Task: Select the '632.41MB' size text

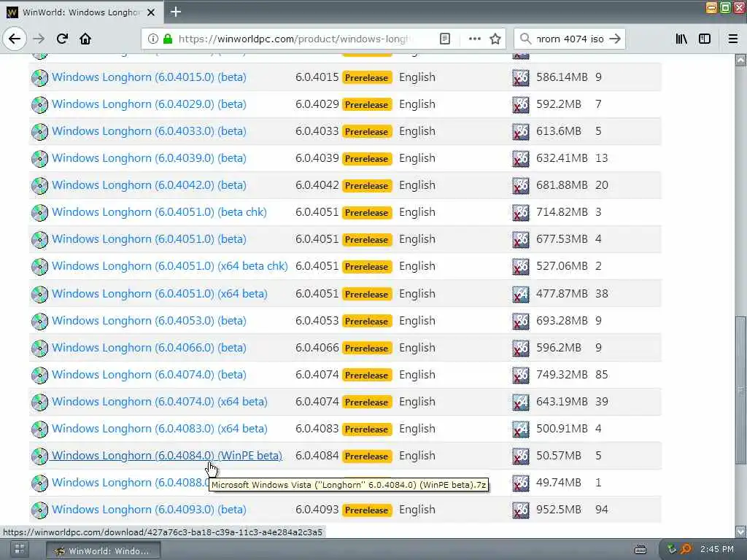Action: [x=562, y=158]
